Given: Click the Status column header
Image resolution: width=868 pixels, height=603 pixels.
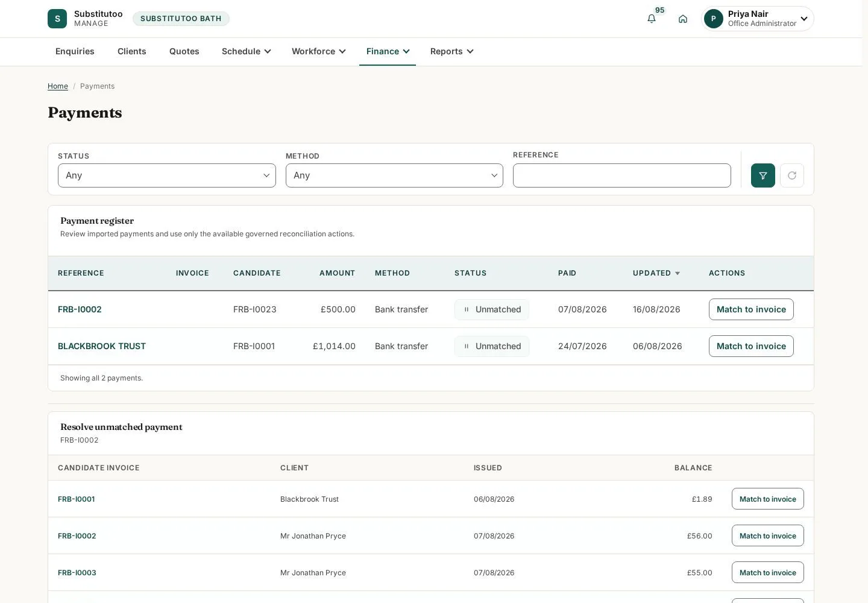Looking at the screenshot, I should tap(470, 273).
